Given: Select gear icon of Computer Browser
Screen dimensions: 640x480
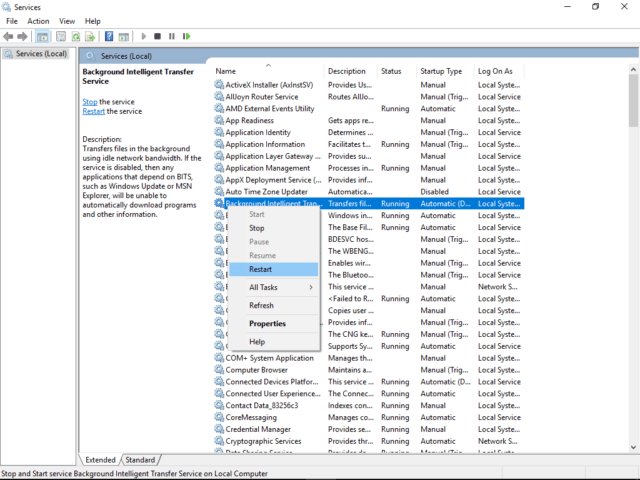Looking at the screenshot, I should 219,369.
